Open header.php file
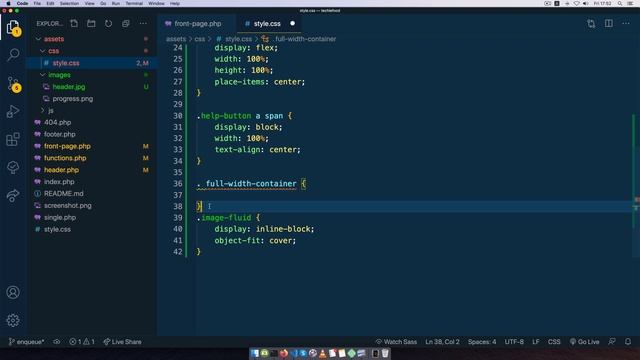 [x=61, y=170]
